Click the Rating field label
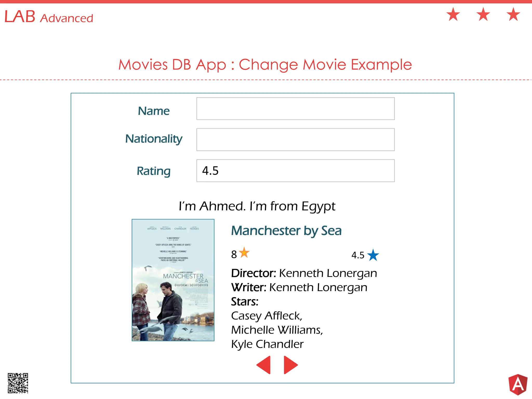The height and width of the screenshot is (399, 532). coord(154,171)
